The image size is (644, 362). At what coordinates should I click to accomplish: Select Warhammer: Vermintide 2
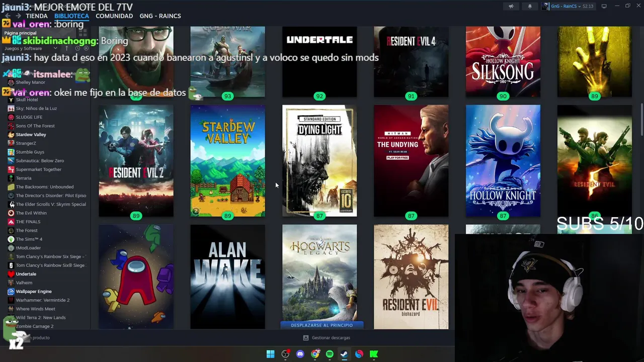(x=42, y=300)
